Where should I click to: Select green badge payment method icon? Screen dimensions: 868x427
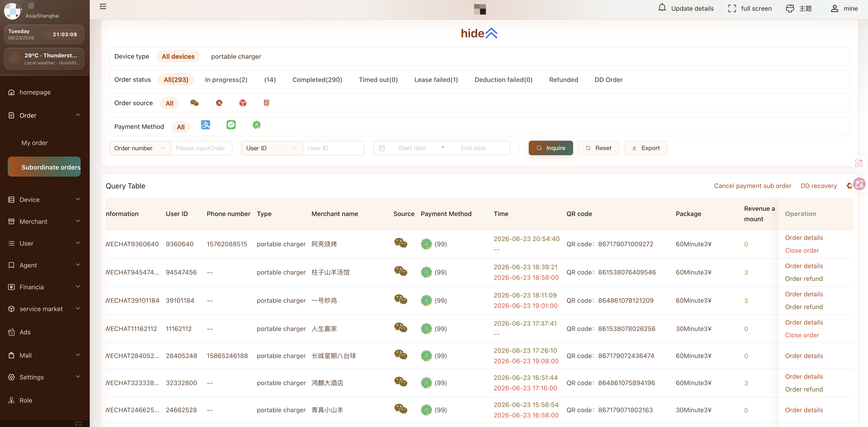click(x=256, y=125)
